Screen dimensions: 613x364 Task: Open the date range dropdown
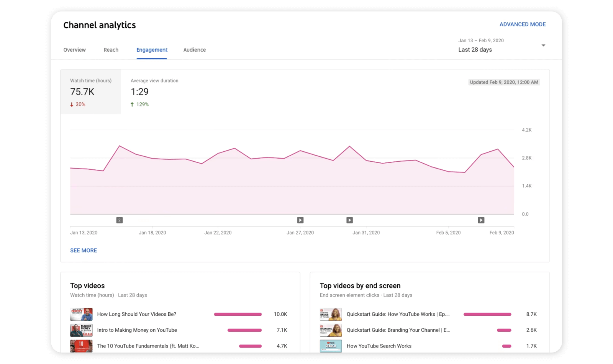pyautogui.click(x=543, y=45)
